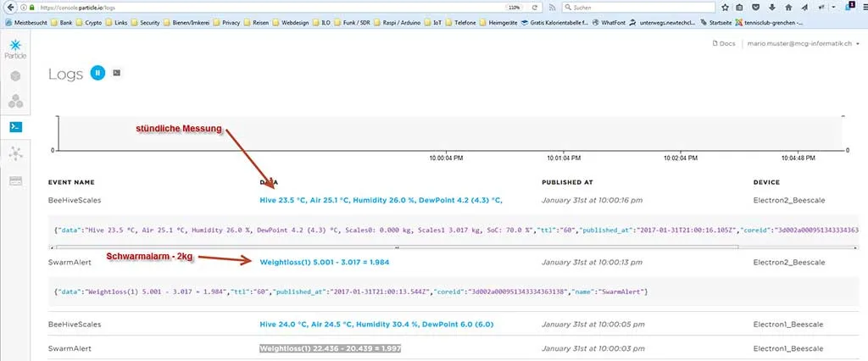This screenshot has width=868, height=361.
Task: Open the Security bookmarks folder
Action: point(146,23)
